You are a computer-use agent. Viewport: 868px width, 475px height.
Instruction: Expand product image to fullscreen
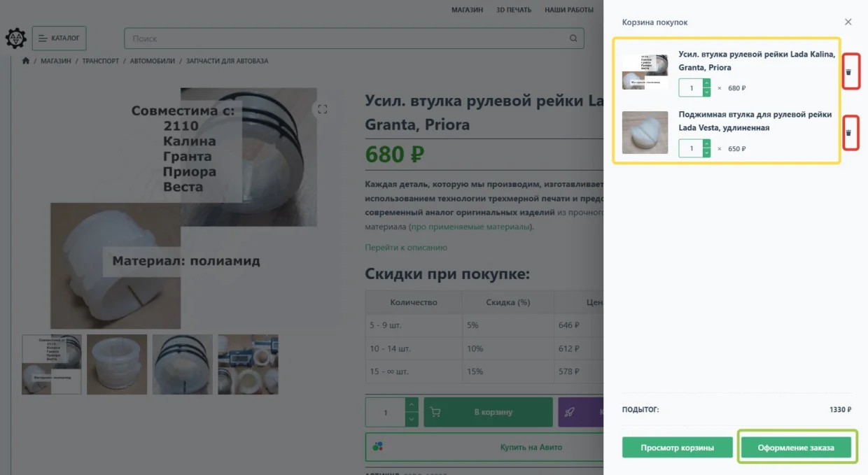pyautogui.click(x=322, y=109)
